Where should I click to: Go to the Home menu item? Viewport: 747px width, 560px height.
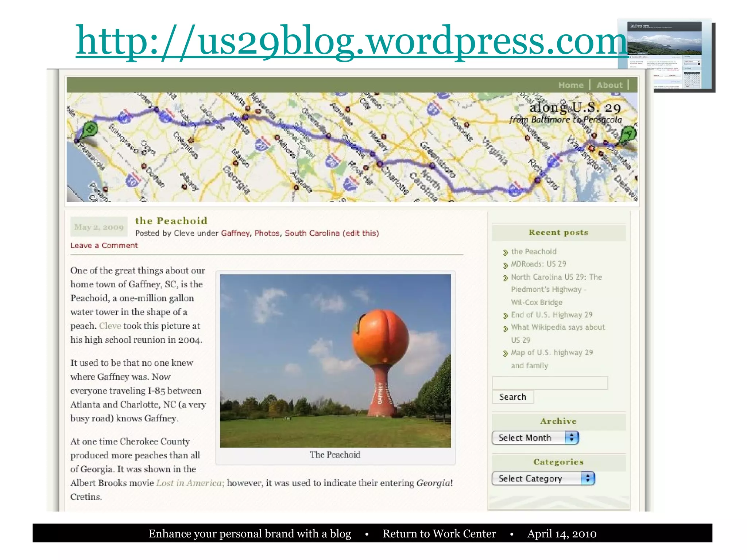[x=571, y=85]
